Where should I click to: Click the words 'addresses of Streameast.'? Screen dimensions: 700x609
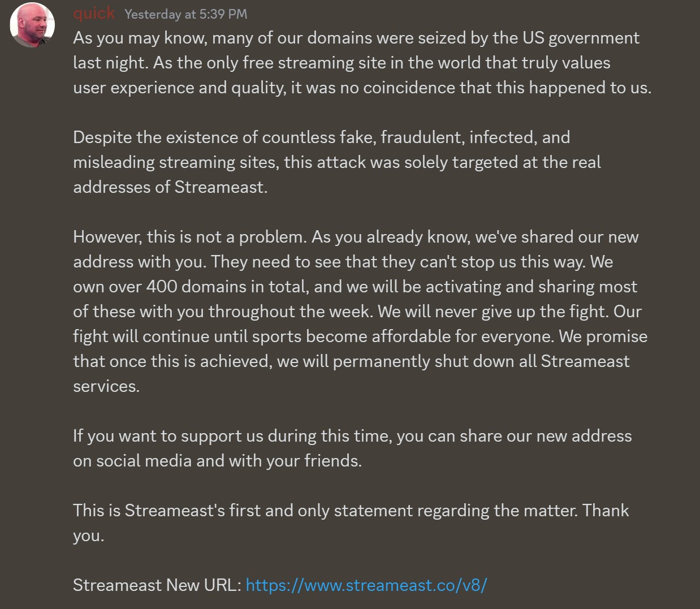[170, 187]
